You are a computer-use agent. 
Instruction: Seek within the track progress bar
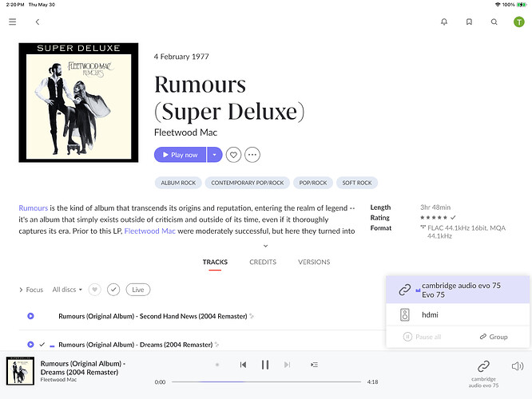click(266, 381)
